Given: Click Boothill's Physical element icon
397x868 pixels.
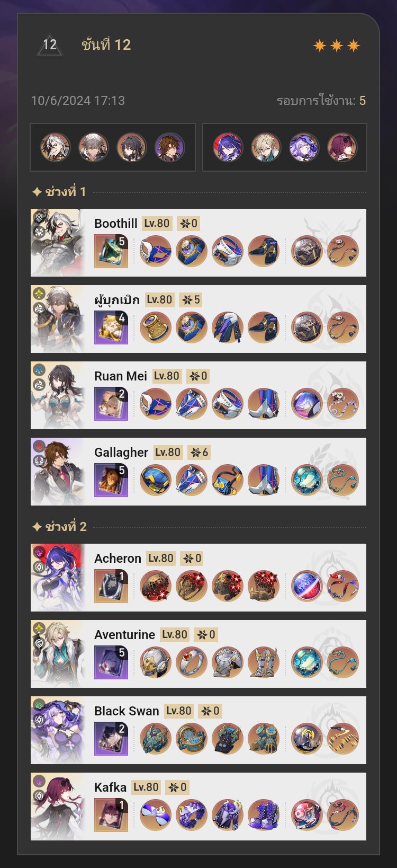Looking at the screenshot, I should pos(40,217).
